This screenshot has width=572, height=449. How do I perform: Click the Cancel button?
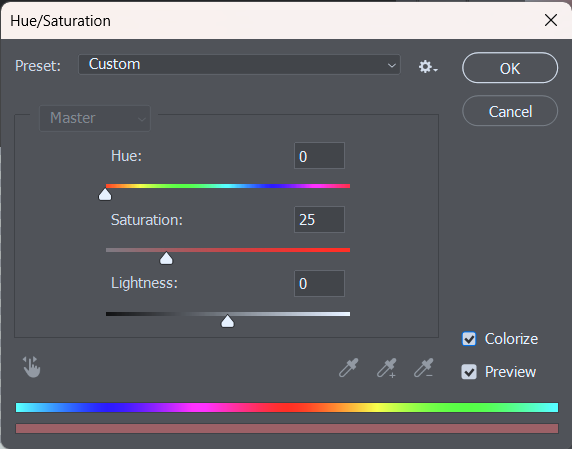point(510,111)
